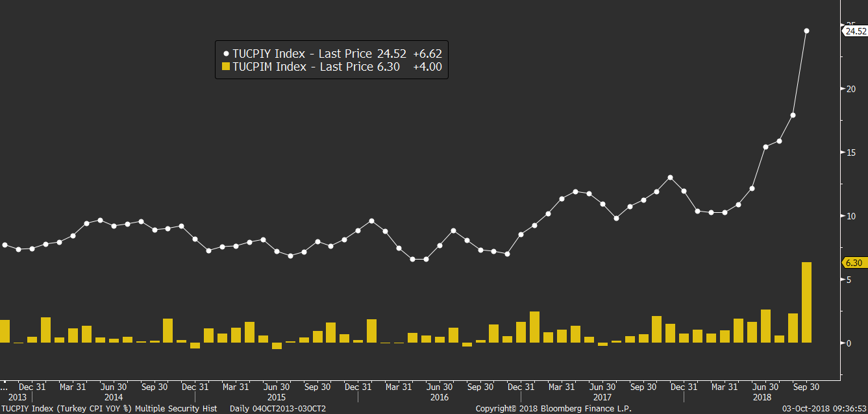Click the yellow square swatch beside TUCPIM Index

[226, 67]
